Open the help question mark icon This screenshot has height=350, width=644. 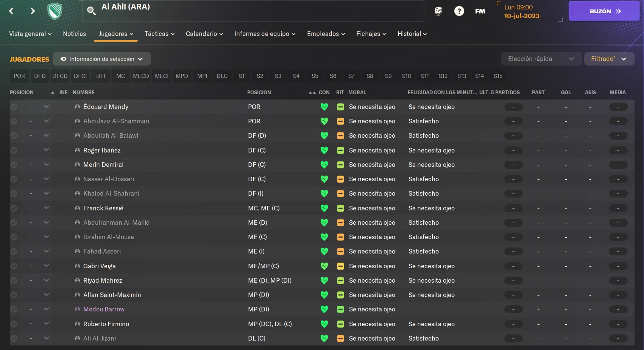click(x=459, y=11)
